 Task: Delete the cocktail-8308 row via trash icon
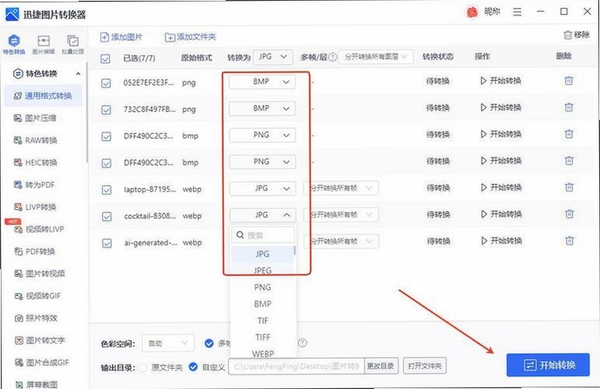[x=569, y=214]
